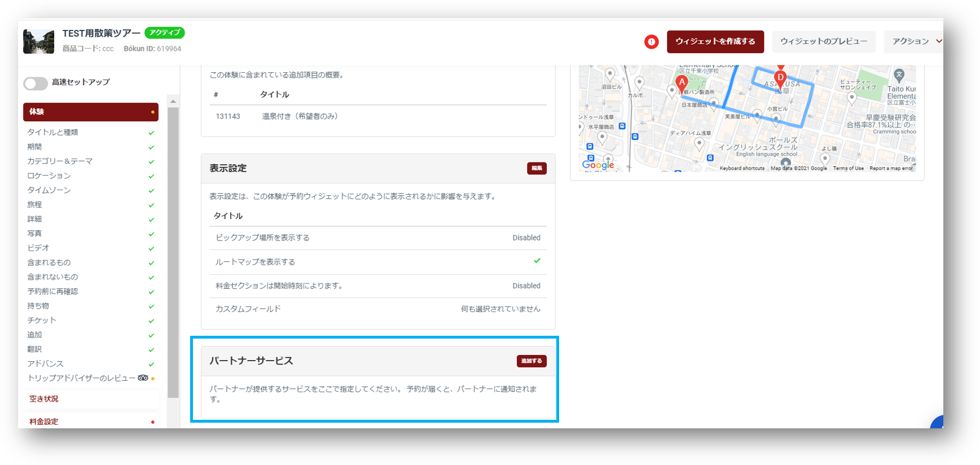Toggle the 高速セットアップ switch
The image size is (980, 465).
[36, 84]
